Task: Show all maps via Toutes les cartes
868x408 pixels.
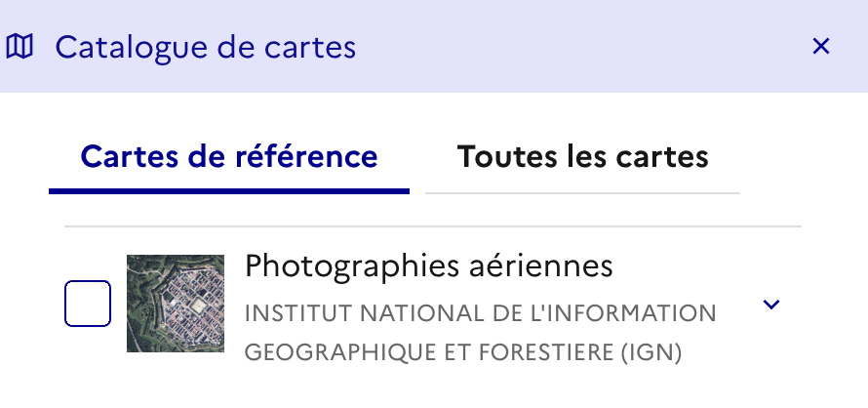Action: click(582, 157)
